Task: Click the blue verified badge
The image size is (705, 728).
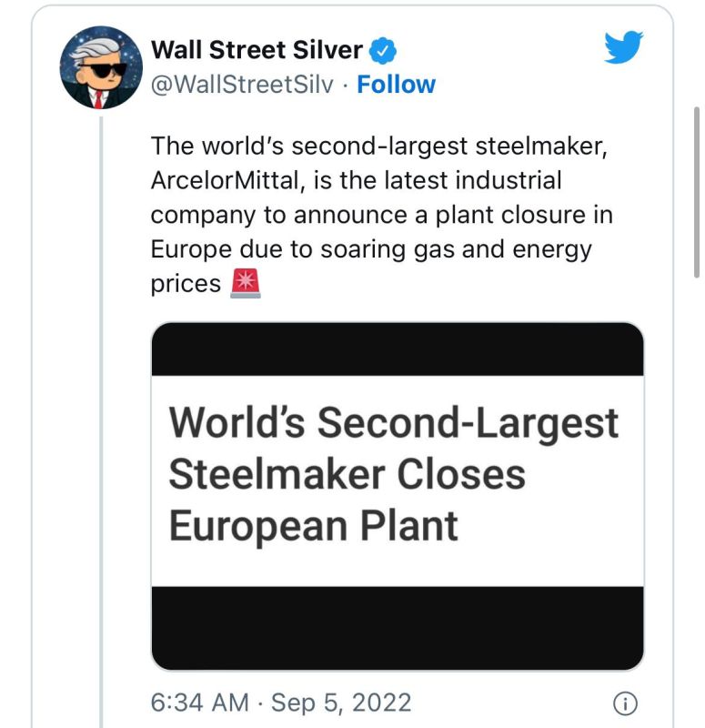Action: (382, 52)
